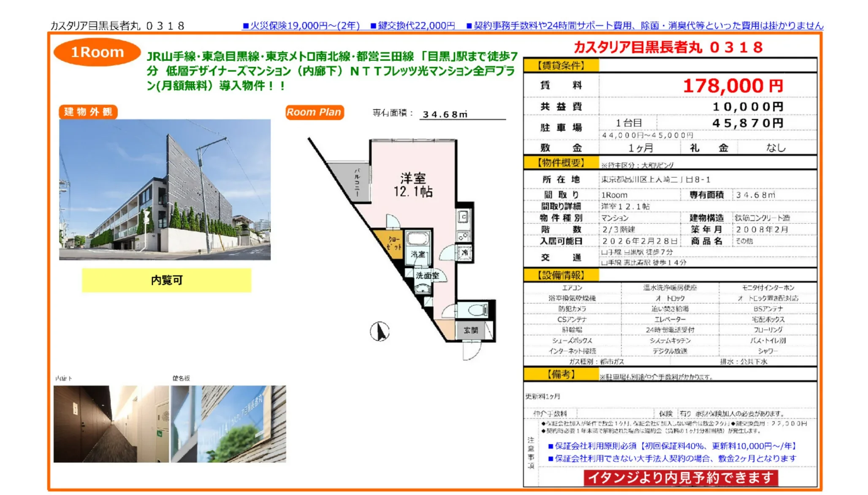Screen dimensions: 868x495
Task: Click the bathtub icon in 浴室
Action: tap(418, 239)
